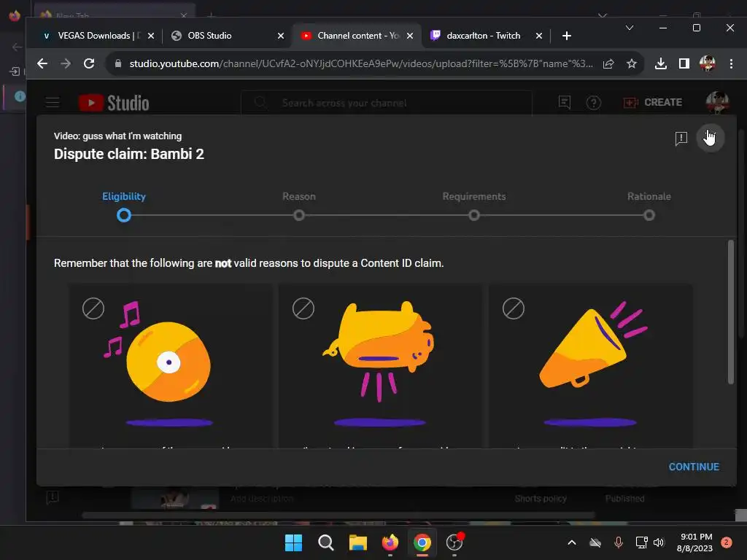Click the Rationale step label
The width and height of the screenshot is (747, 560).
coord(649,196)
